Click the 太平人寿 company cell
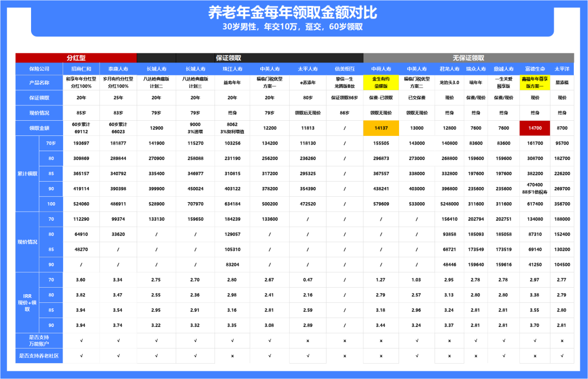Screen dimensions: 588x379 pyautogui.click(x=308, y=69)
